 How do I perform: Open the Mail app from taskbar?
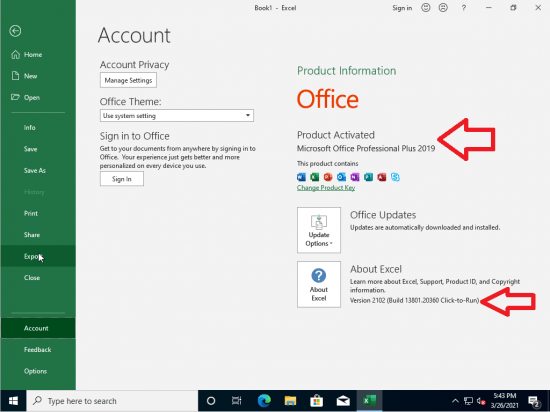[x=343, y=401]
